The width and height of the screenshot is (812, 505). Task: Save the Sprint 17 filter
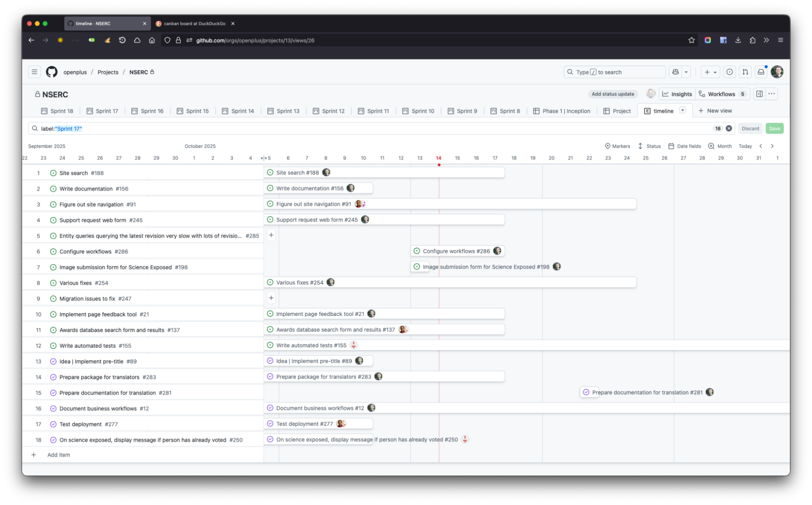coord(774,128)
